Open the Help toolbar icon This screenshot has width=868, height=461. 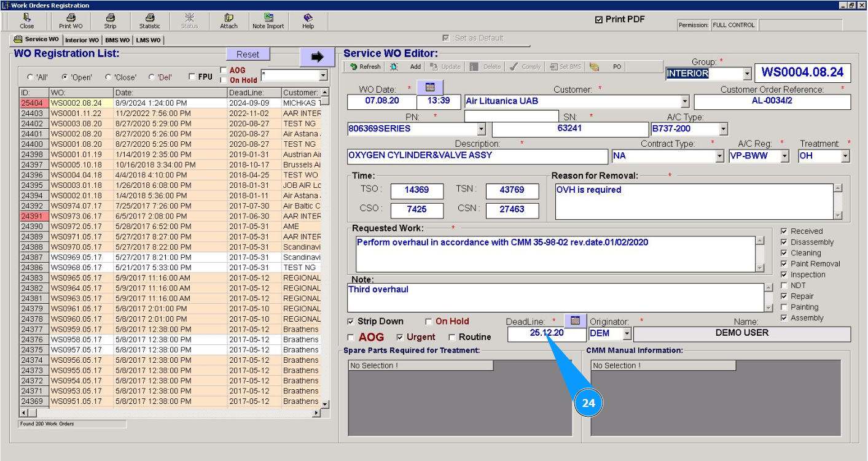[308, 21]
